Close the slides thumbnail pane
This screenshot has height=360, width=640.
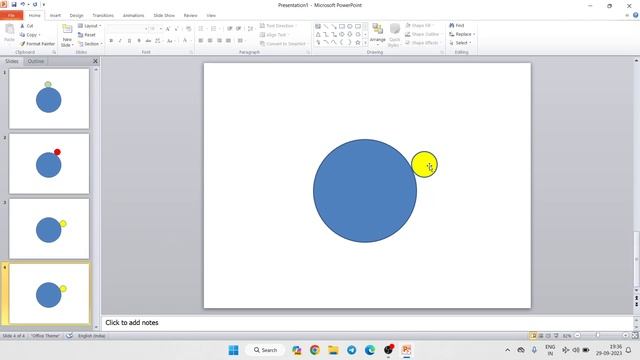tap(95, 61)
